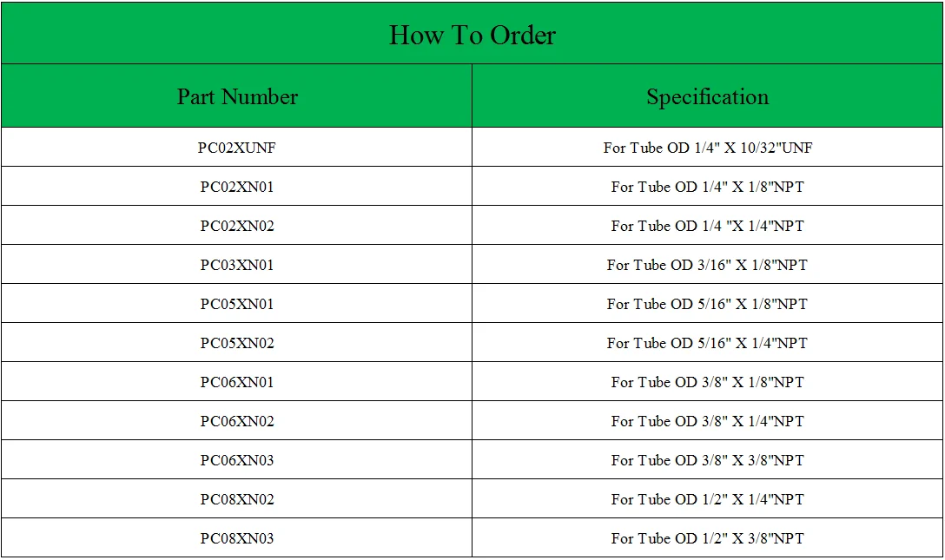
Task: Click part number PC02XUNF
Action: [237, 148]
